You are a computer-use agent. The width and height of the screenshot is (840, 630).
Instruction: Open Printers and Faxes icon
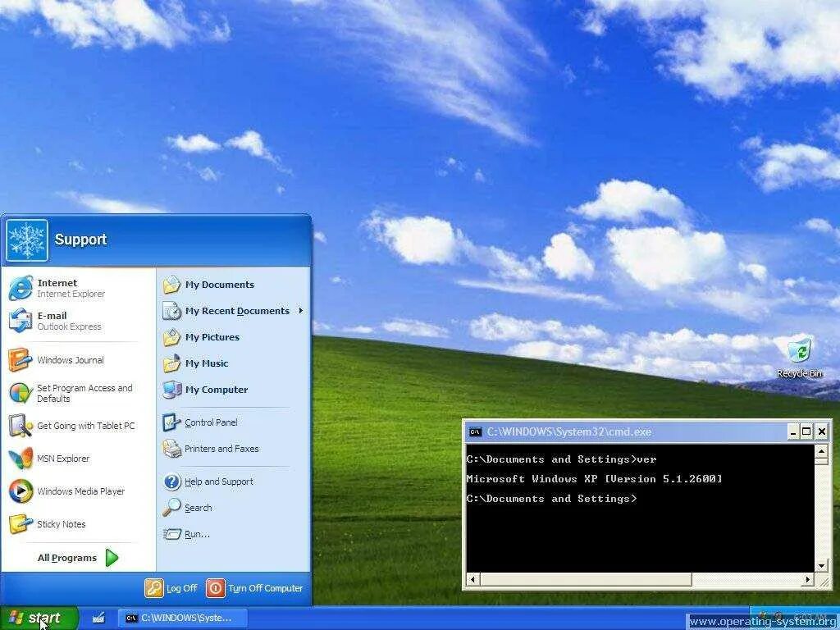tap(172, 449)
